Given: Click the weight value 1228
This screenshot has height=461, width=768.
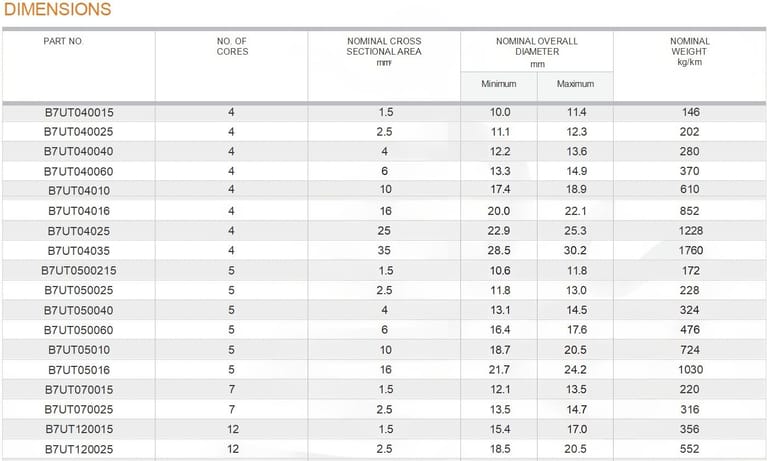Looking at the screenshot, I should (691, 231).
